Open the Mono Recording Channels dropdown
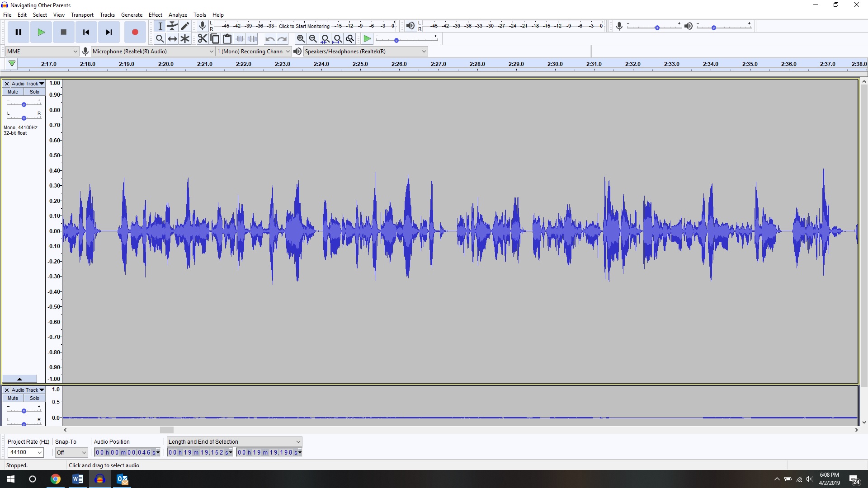 click(x=254, y=51)
